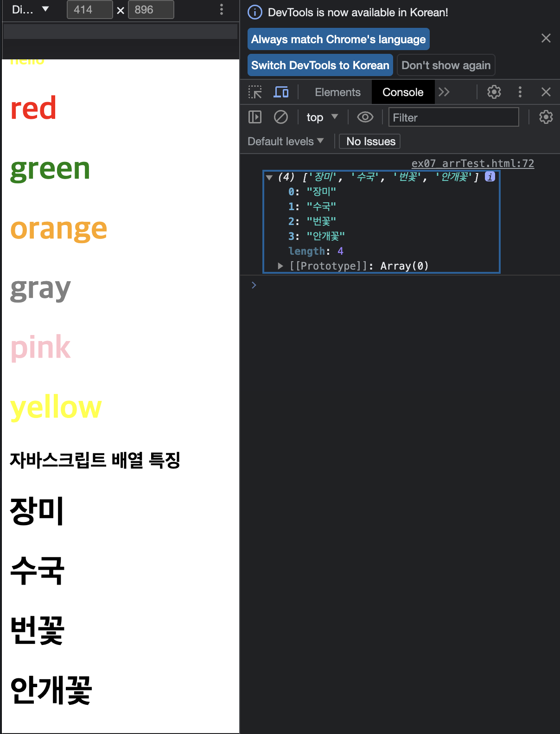Open device toolbar more options menu
This screenshot has height=734, width=560.
222,9
